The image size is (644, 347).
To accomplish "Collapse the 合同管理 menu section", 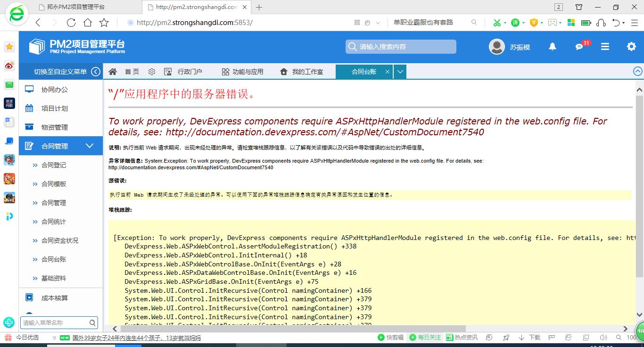I will click(90, 146).
